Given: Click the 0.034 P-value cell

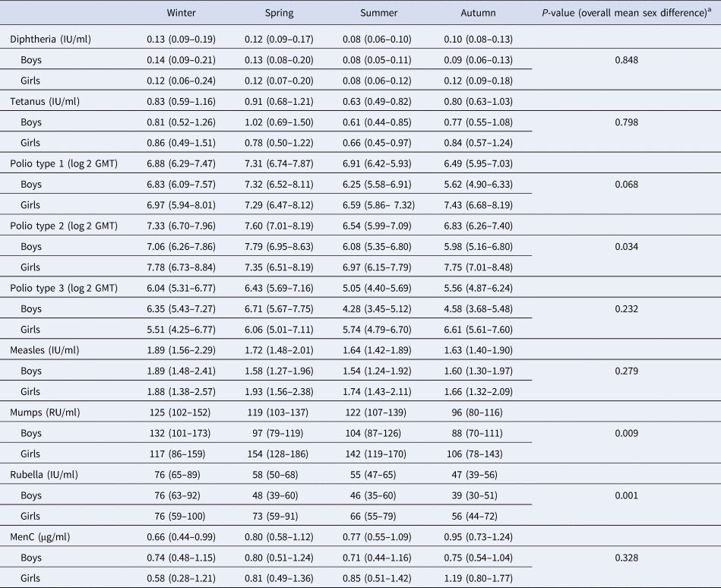Looking at the screenshot, I should point(628,248).
